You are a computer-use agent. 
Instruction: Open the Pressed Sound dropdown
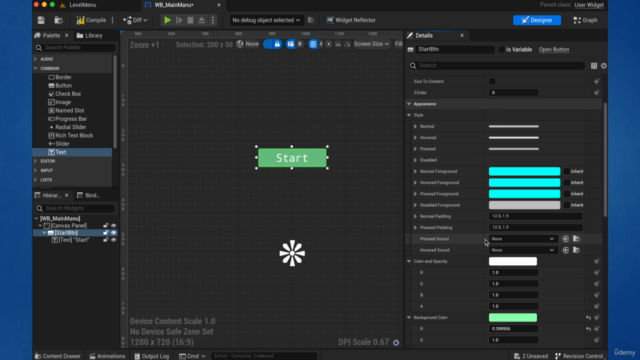tap(522, 239)
